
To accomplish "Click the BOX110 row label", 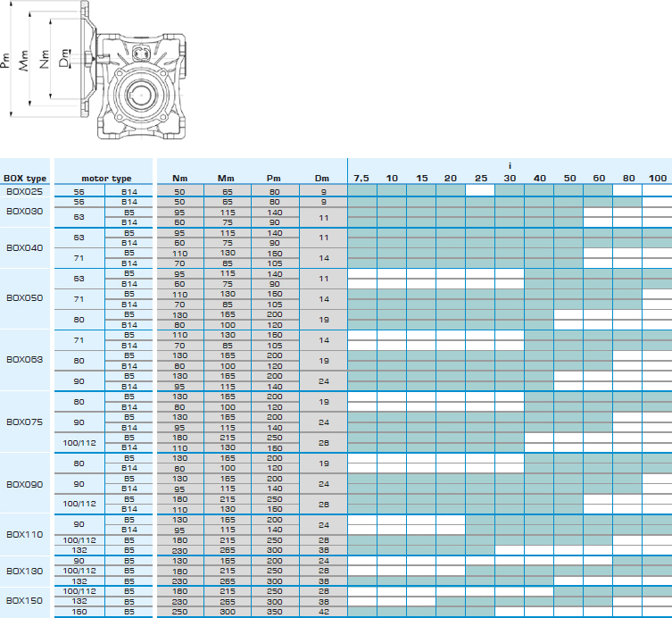I will (24, 534).
